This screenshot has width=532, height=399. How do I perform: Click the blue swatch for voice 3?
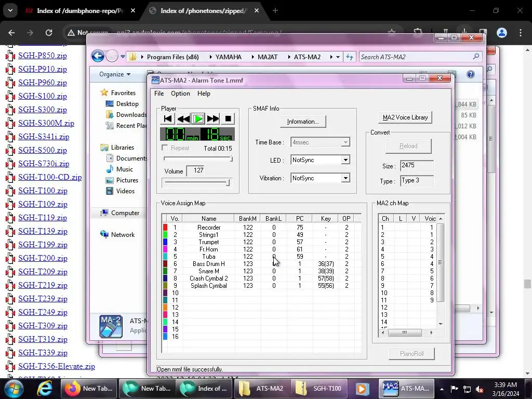165,242
